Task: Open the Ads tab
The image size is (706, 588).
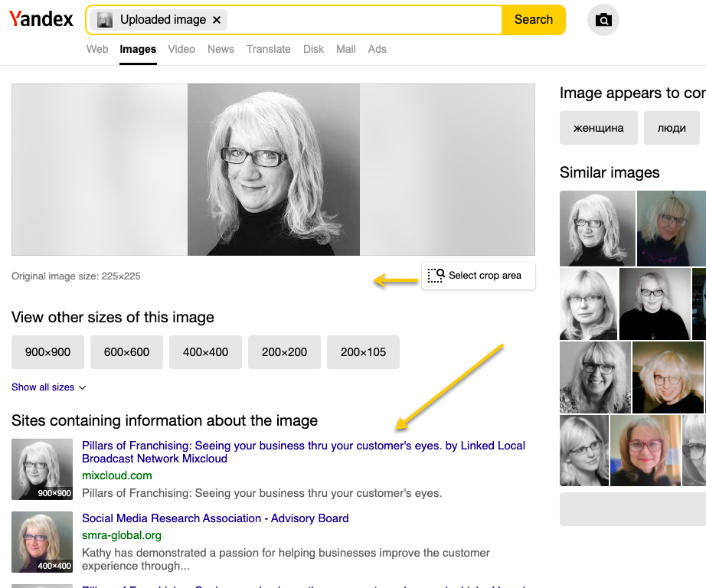Action: click(377, 49)
